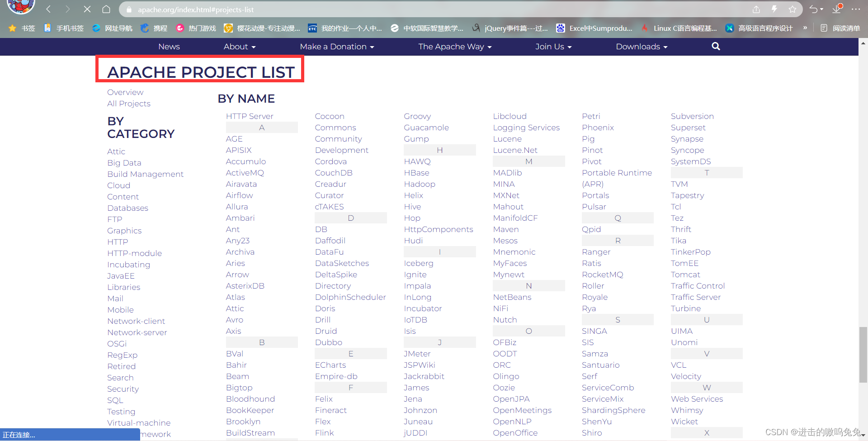The image size is (868, 441).
Task: Open the Maven project link
Action: click(x=506, y=229)
